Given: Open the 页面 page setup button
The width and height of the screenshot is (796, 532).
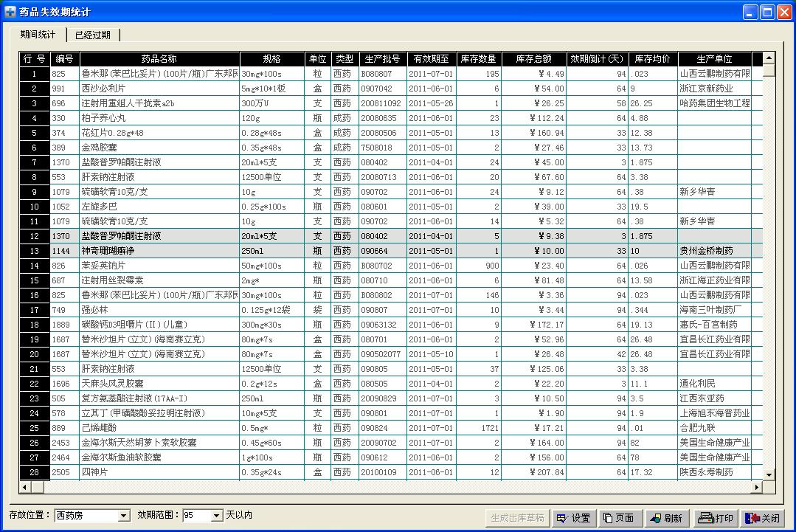Looking at the screenshot, I should [618, 518].
